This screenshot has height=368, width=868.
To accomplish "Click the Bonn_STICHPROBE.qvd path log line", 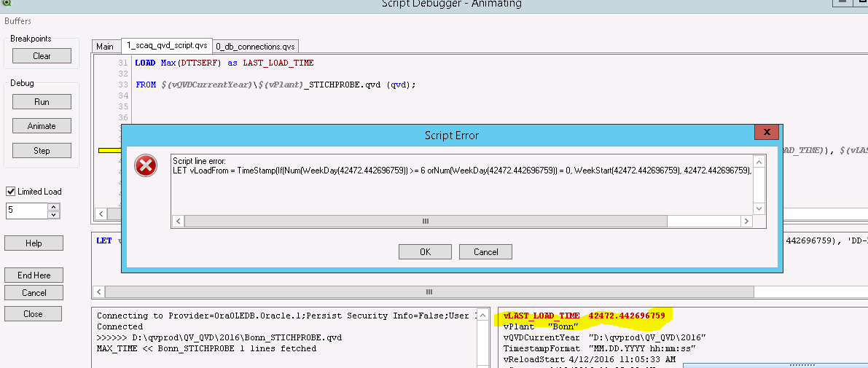I will point(218,337).
